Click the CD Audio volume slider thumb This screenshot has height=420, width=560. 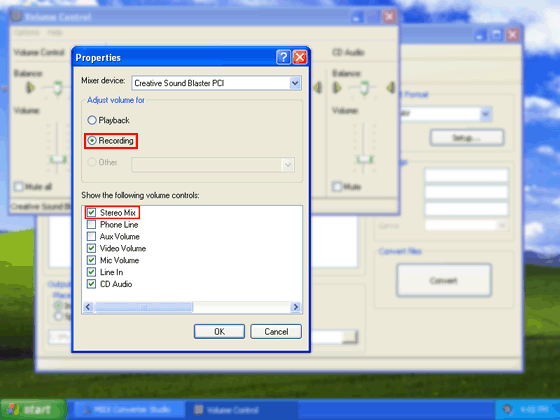click(x=364, y=159)
